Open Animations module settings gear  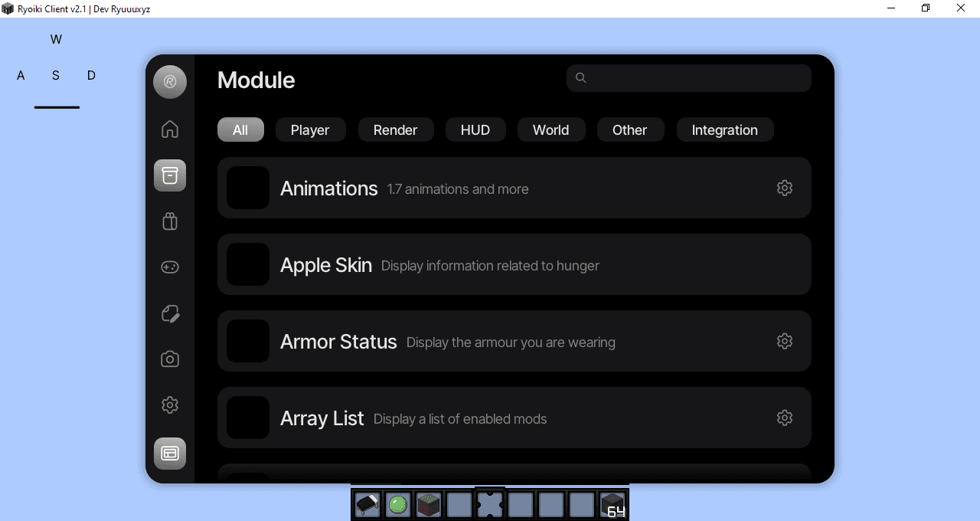click(785, 188)
